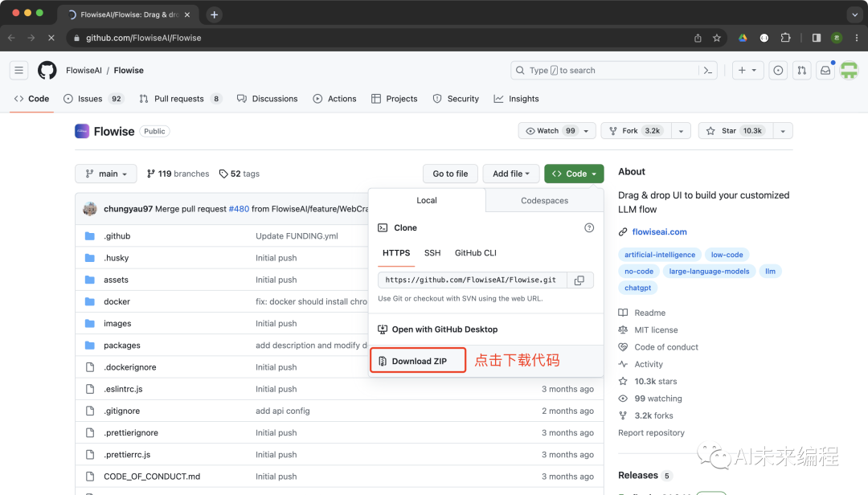868x495 pixels.
Task: Expand the Fork options dropdown arrow
Action: coord(681,131)
